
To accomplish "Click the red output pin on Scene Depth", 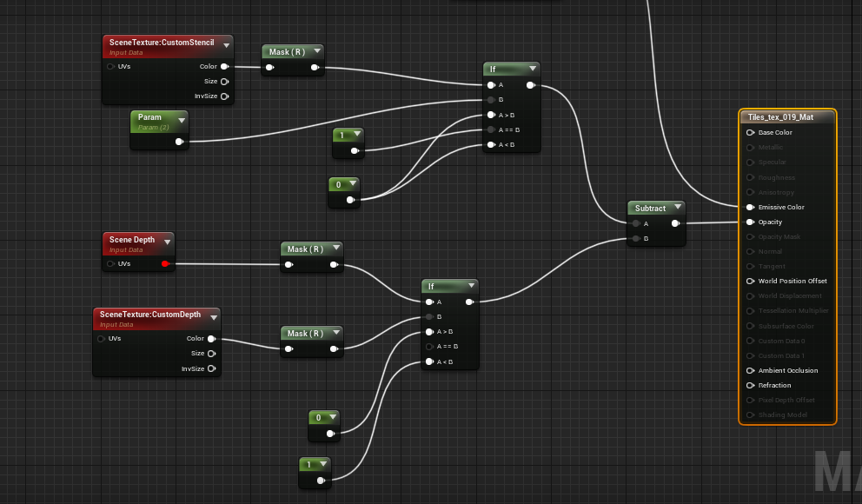I will pyautogui.click(x=165, y=264).
